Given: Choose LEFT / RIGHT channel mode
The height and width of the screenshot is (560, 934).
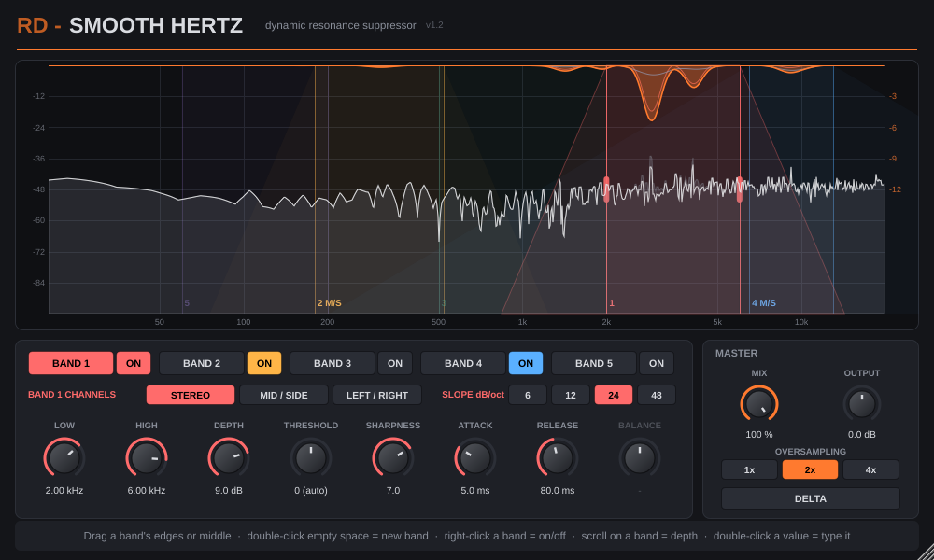Looking at the screenshot, I should point(377,395).
